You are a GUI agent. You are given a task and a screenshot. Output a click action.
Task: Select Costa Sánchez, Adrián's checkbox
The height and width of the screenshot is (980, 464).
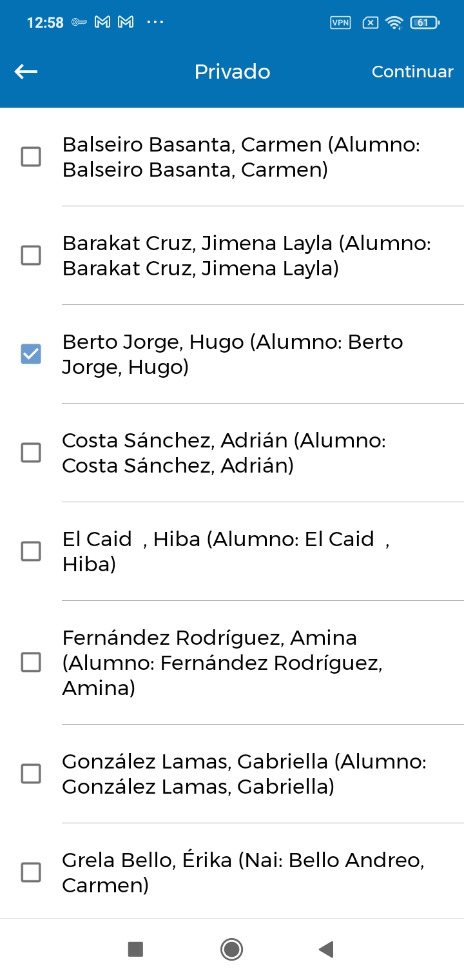pos(31,453)
